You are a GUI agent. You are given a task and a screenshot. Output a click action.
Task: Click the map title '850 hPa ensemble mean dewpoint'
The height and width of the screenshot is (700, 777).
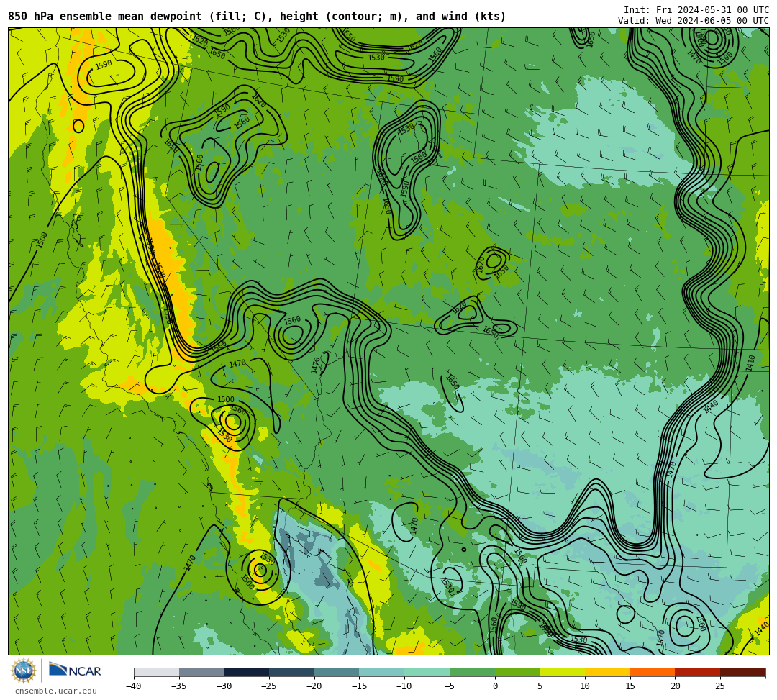[x=104, y=17]
